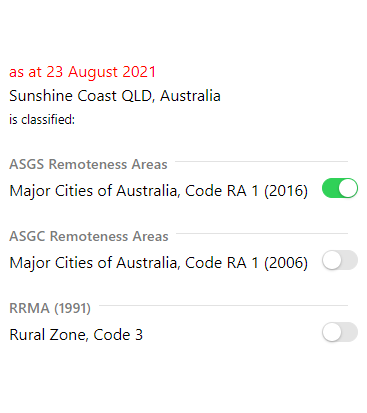Click the RRMA (1991) section header
Image resolution: width=367 pixels, height=413 pixels.
pyautogui.click(x=50, y=308)
